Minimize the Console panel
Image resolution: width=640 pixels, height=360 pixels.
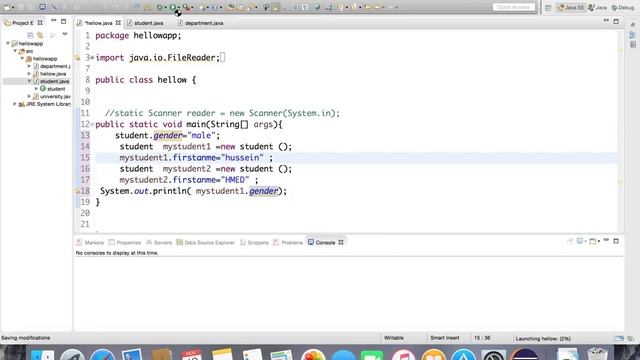point(606,240)
